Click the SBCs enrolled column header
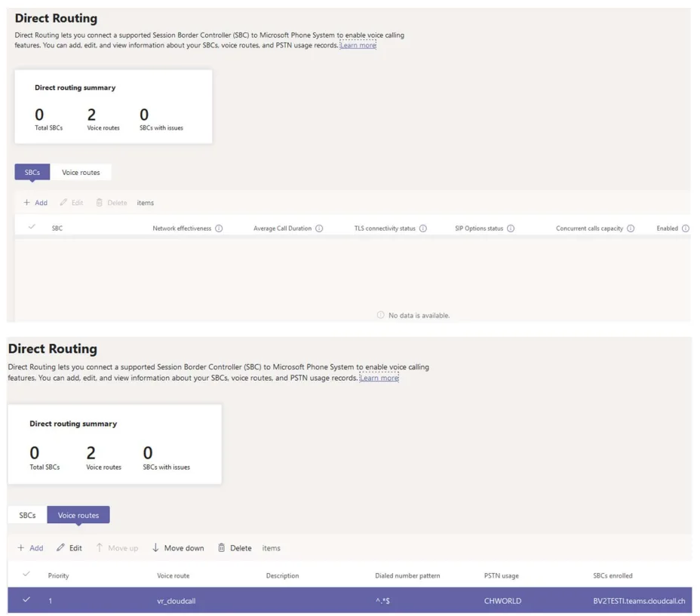Screen dimensions: 700x616 (612, 576)
